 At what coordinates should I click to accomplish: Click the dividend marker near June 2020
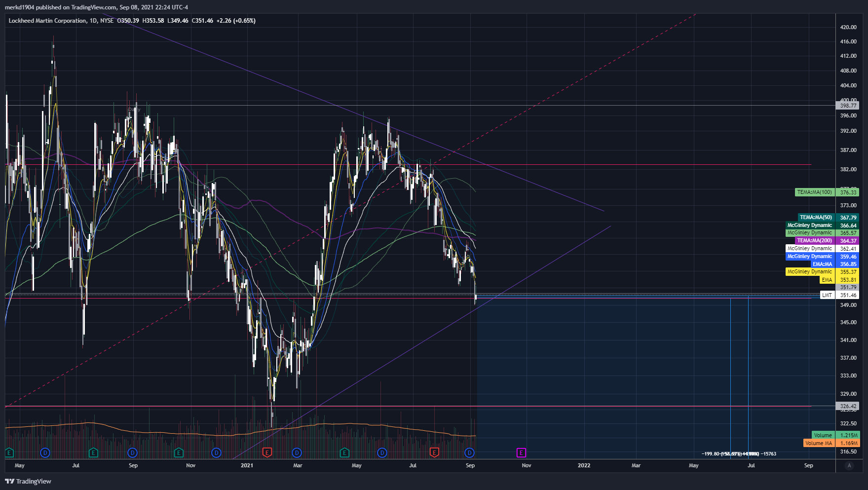tap(45, 452)
